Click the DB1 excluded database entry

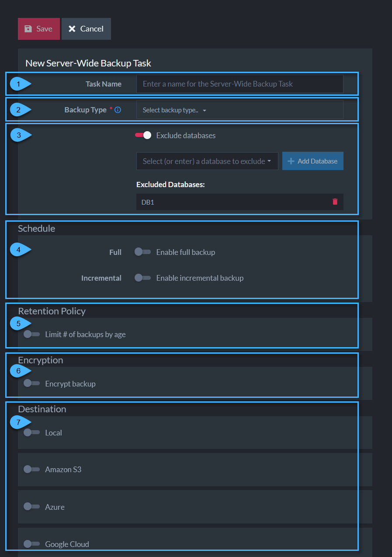tap(240, 202)
